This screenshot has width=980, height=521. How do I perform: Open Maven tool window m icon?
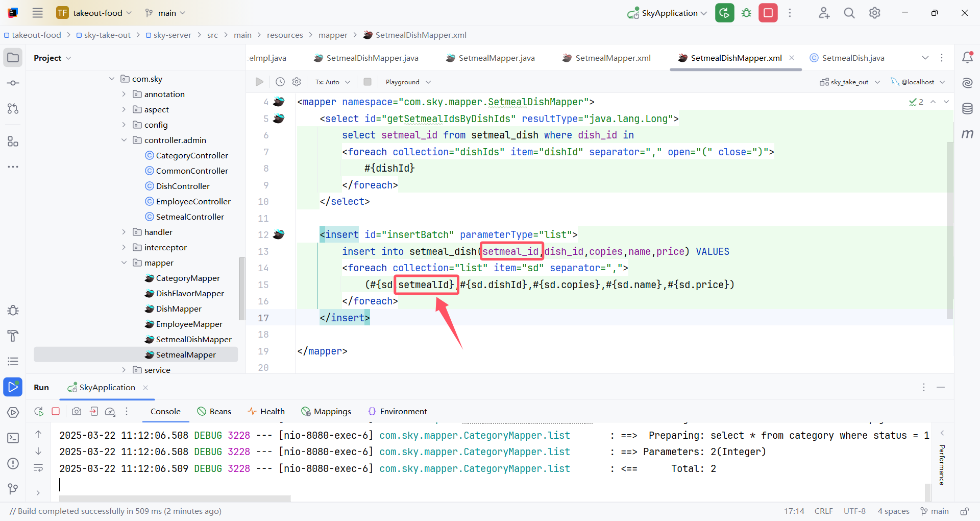point(967,134)
